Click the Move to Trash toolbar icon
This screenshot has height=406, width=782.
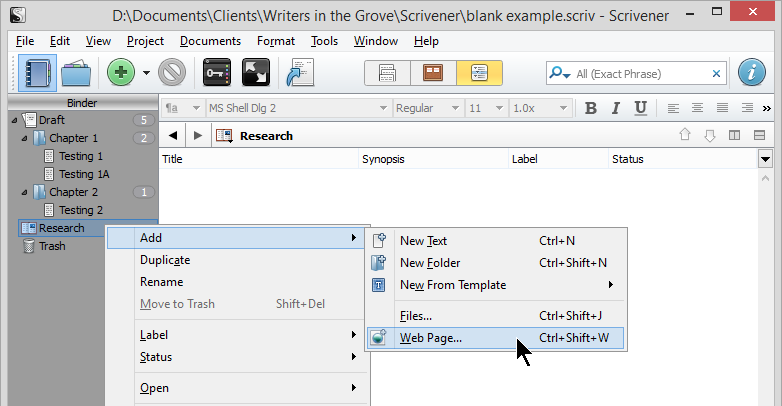tap(173, 74)
